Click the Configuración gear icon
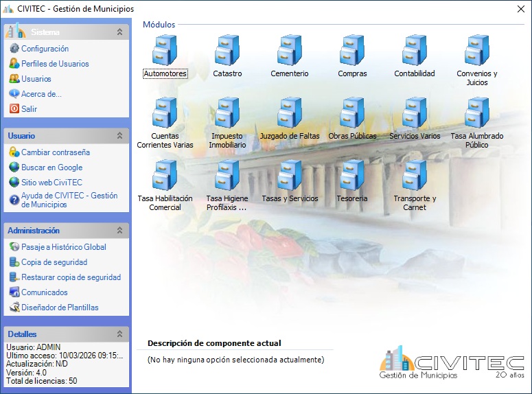This screenshot has width=532, height=394. [14, 49]
